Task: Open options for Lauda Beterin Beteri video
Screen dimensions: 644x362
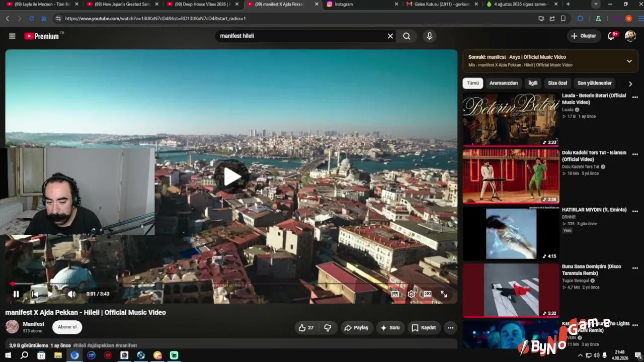Action: click(635, 97)
